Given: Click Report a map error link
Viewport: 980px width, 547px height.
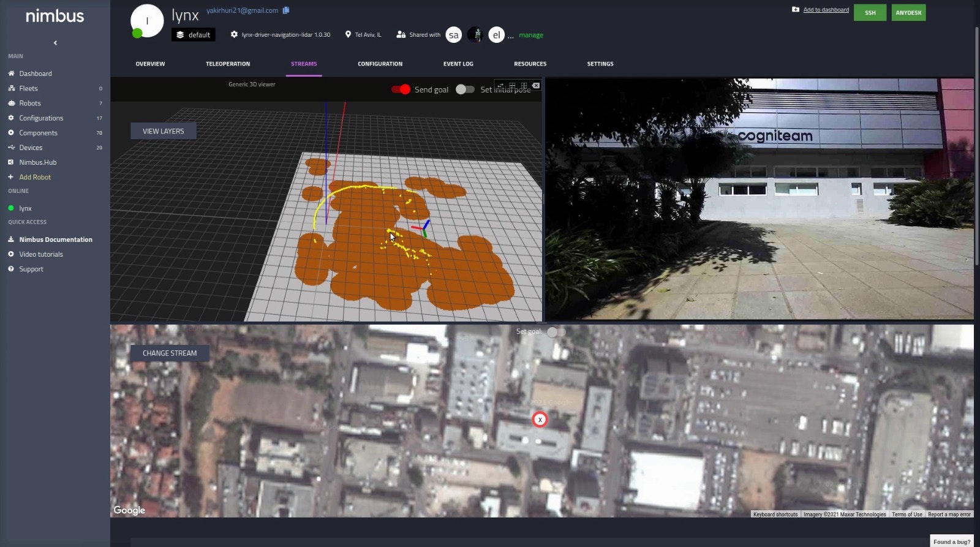Looking at the screenshot, I should tap(949, 515).
